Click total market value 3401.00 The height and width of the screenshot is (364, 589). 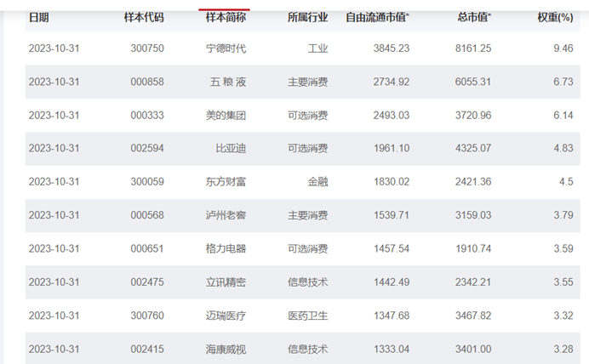pyautogui.click(x=473, y=349)
